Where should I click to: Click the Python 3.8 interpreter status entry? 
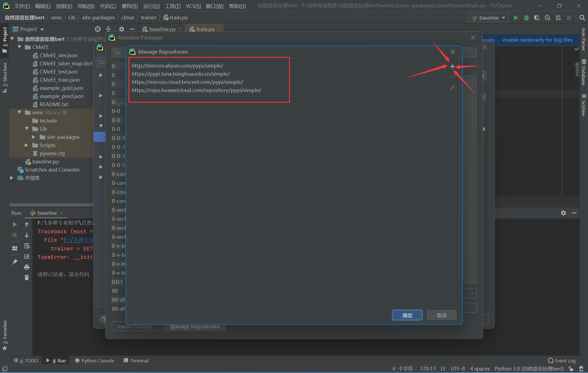[529, 369]
